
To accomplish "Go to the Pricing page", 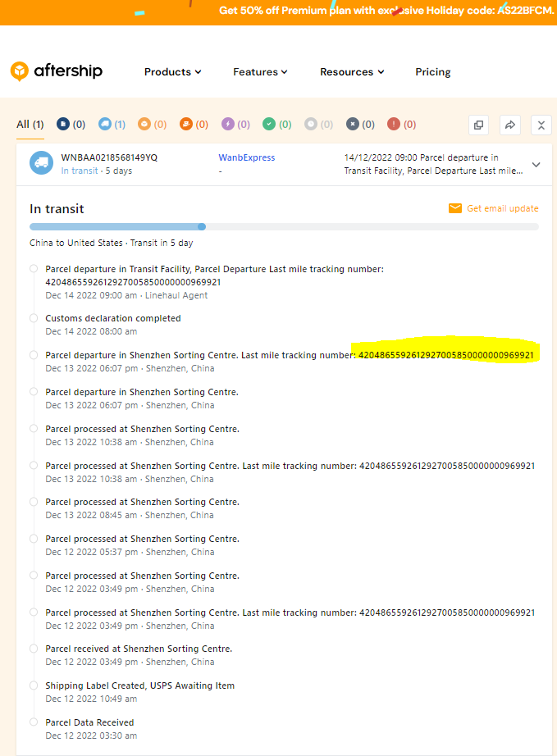I will (433, 72).
